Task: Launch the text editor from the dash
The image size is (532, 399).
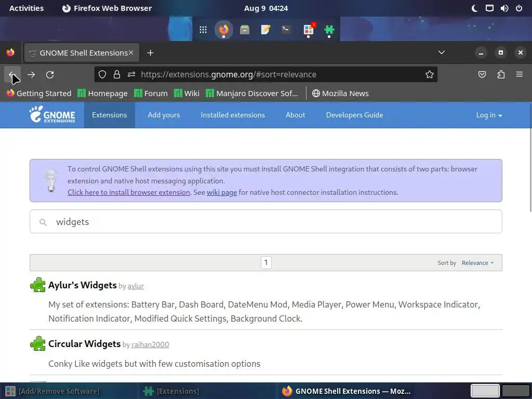Action: pyautogui.click(x=265, y=30)
